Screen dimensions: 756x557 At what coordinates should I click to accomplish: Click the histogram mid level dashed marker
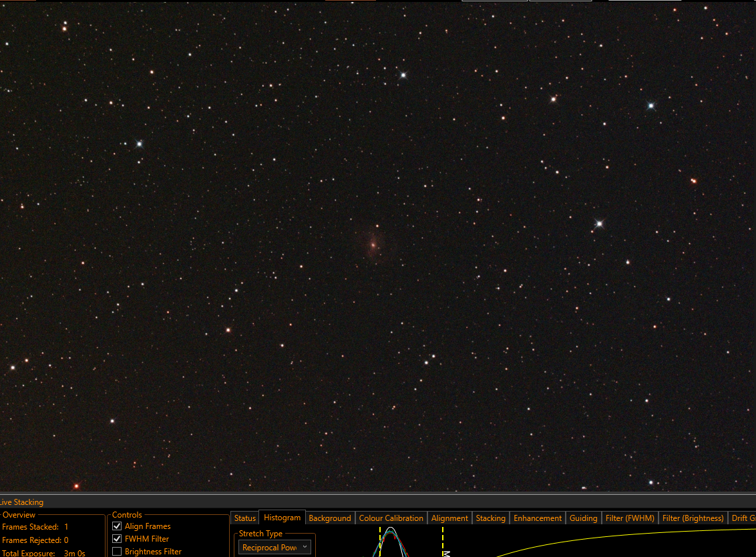(x=443, y=542)
